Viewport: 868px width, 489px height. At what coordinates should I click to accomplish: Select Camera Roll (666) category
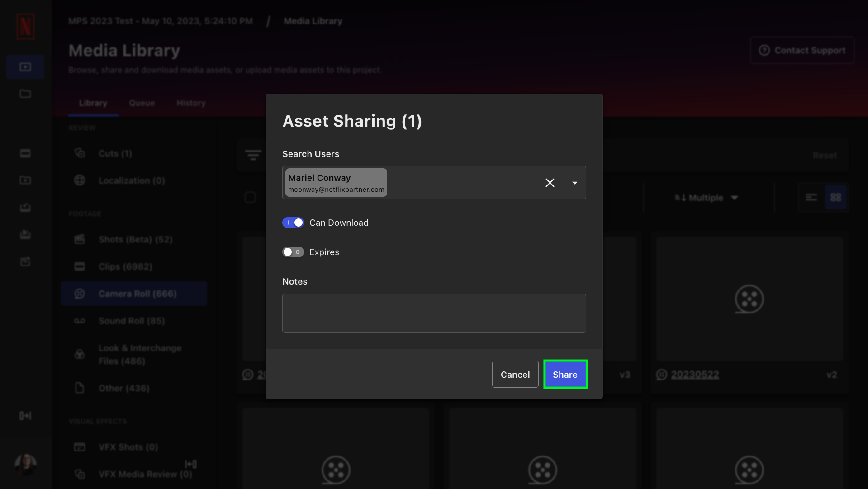134,294
